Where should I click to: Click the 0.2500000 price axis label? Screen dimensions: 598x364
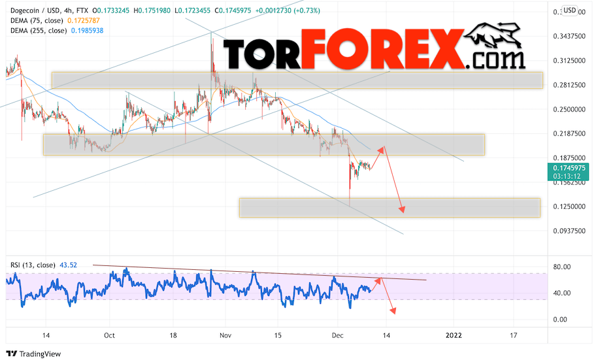(569, 109)
